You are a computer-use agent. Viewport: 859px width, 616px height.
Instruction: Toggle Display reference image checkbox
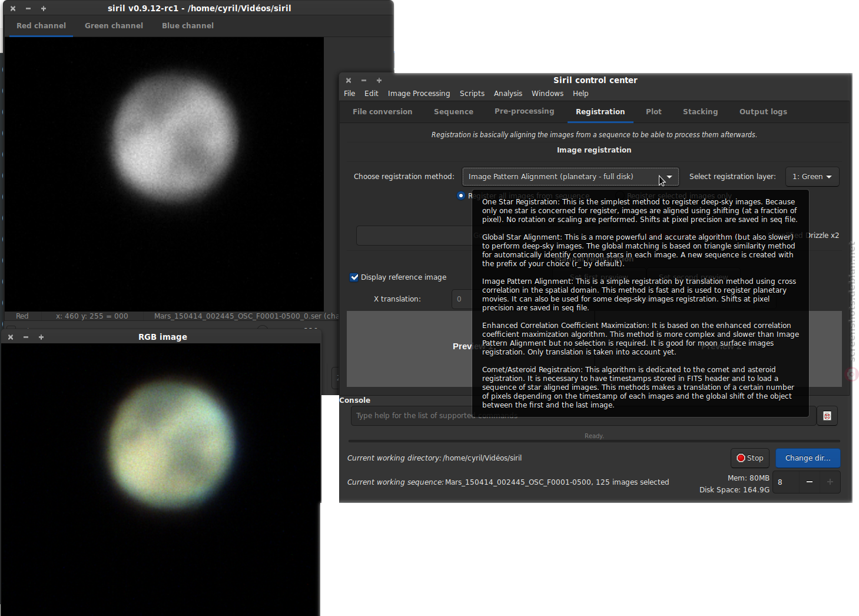point(354,277)
